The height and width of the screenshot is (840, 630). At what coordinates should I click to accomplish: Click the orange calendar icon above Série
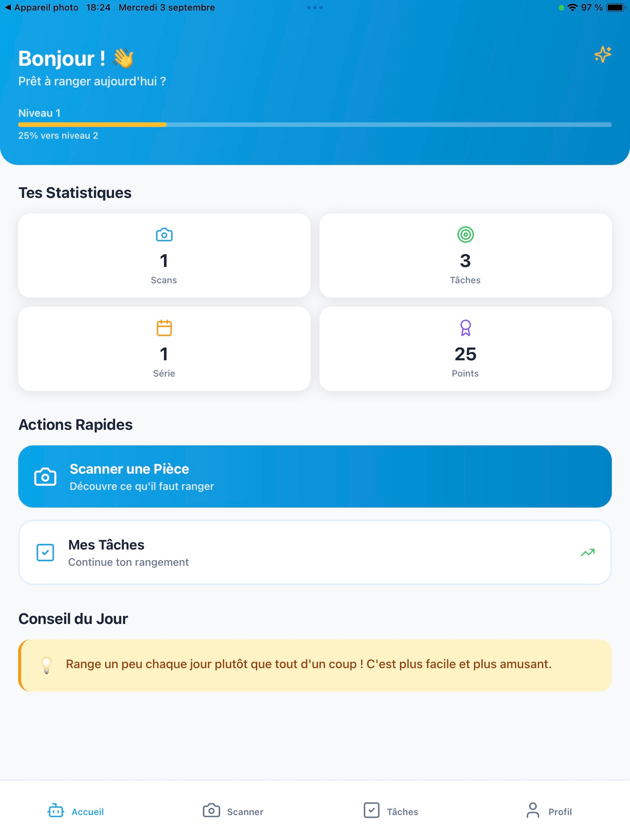(x=164, y=328)
